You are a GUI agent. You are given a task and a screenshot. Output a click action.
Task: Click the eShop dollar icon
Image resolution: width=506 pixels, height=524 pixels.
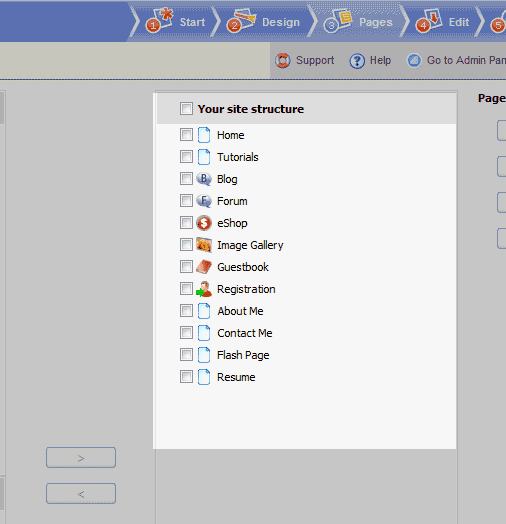pyautogui.click(x=204, y=223)
